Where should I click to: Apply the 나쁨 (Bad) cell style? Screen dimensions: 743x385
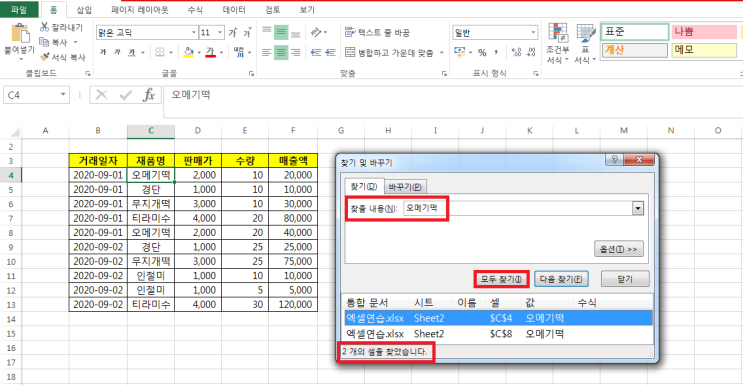click(704, 32)
